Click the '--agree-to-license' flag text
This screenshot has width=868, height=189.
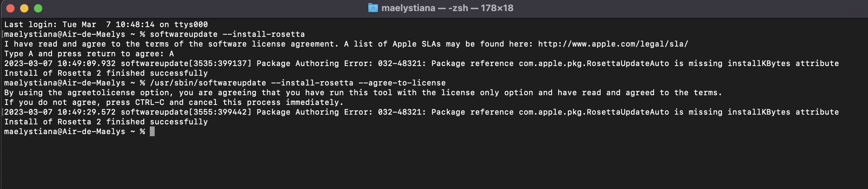[402, 83]
